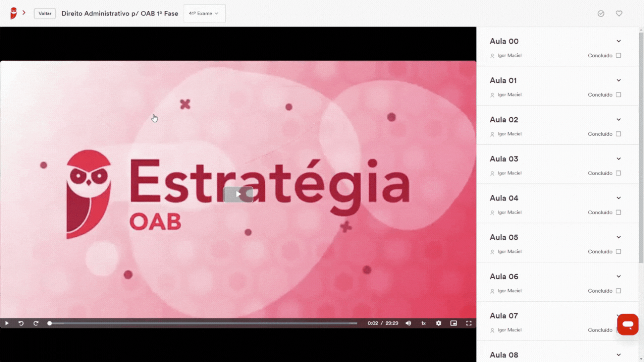The height and width of the screenshot is (362, 644).
Task: Expand Aula 00 with its chevron
Action: tap(619, 41)
